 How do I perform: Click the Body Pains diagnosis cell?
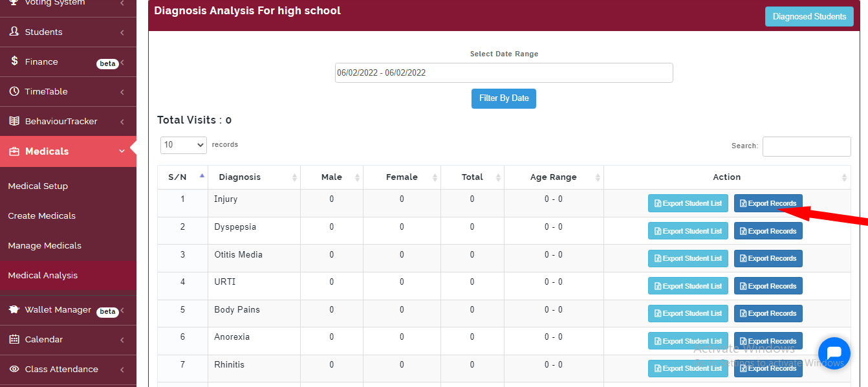254,314
